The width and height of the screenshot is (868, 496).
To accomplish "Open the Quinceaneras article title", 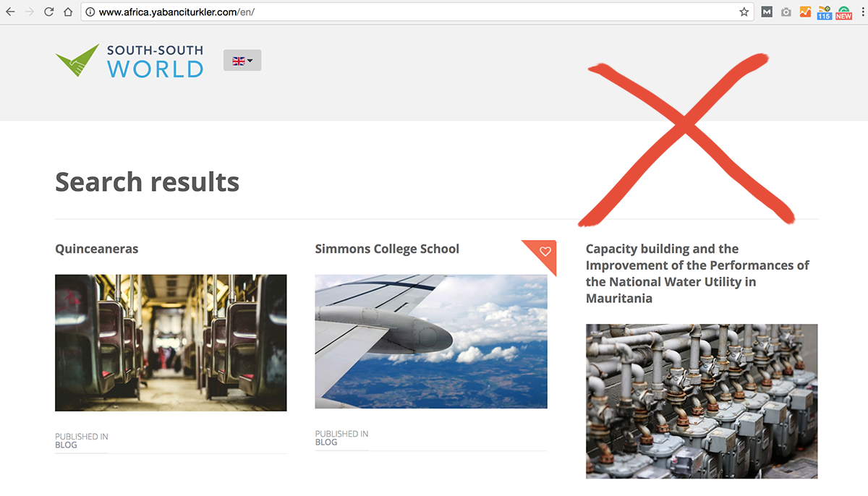I will 97,249.
